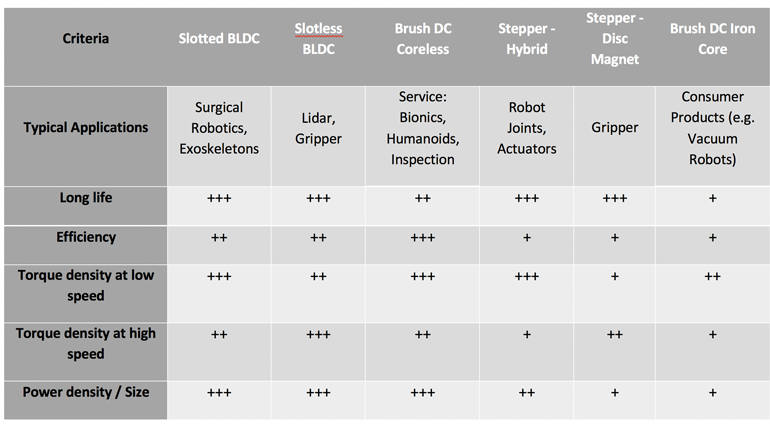Select the Consumer Products (Vacuum Robots) cell
This screenshot has height=433, width=770.
click(713, 128)
